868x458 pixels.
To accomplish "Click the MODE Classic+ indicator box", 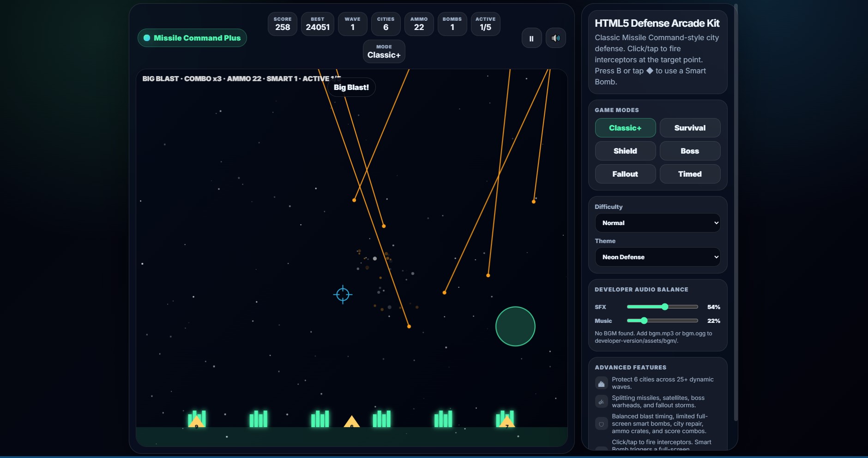I will (x=384, y=51).
